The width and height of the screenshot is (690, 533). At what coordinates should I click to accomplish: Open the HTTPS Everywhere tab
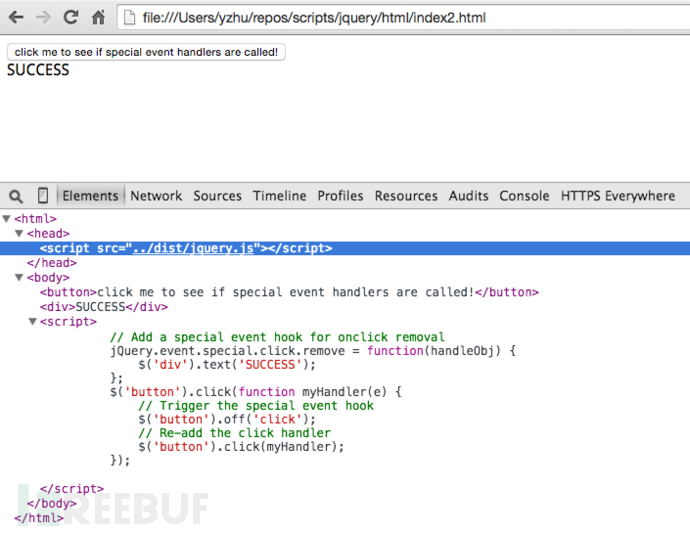pos(617,196)
